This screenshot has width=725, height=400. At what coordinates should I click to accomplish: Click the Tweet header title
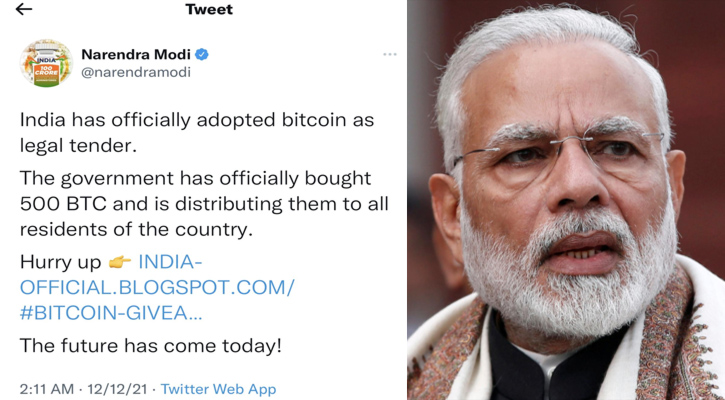[x=209, y=9]
